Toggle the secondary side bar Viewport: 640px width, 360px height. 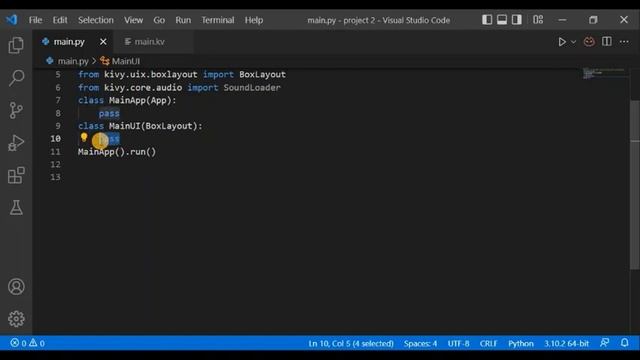pos(517,20)
